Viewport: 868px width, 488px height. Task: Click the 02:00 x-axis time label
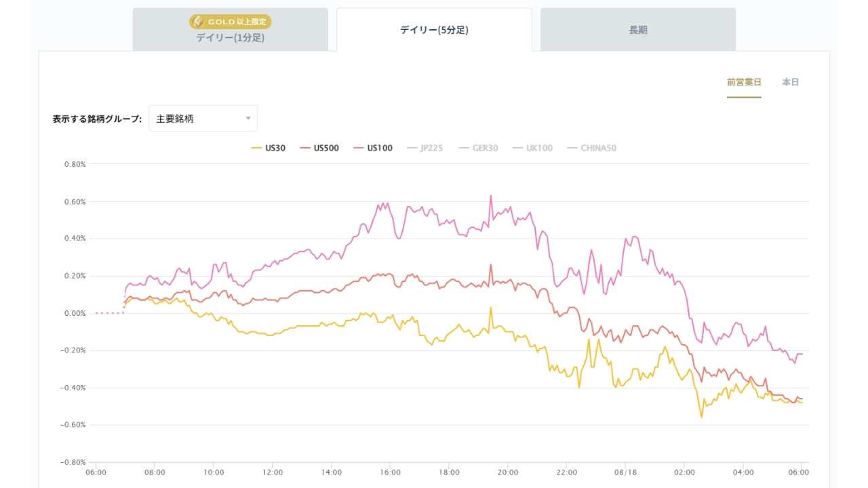685,472
